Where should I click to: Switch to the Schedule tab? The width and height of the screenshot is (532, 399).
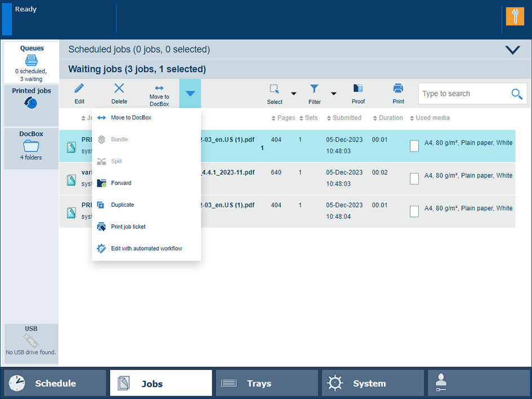point(55,383)
